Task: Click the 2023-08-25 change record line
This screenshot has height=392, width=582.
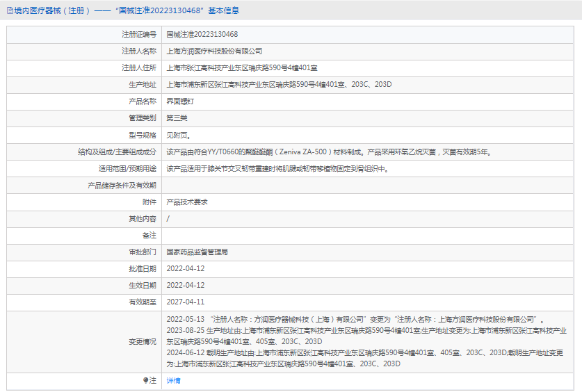Action: pos(366,336)
